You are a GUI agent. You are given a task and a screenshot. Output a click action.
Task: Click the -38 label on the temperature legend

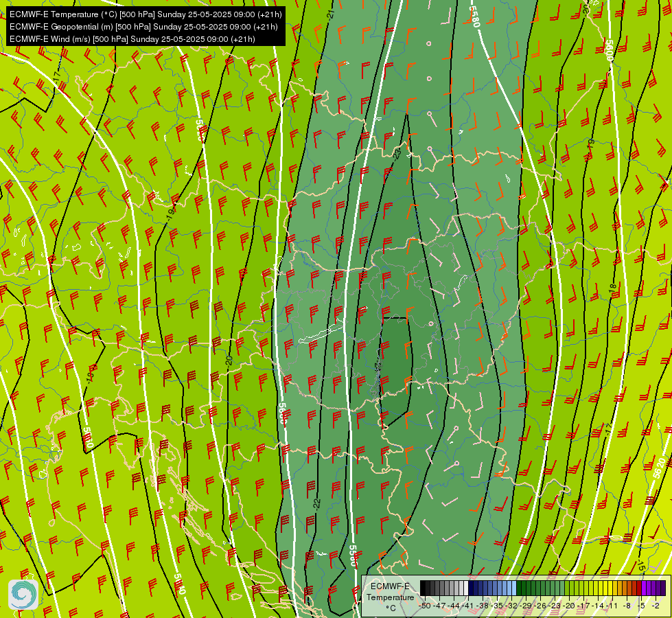click(x=483, y=606)
